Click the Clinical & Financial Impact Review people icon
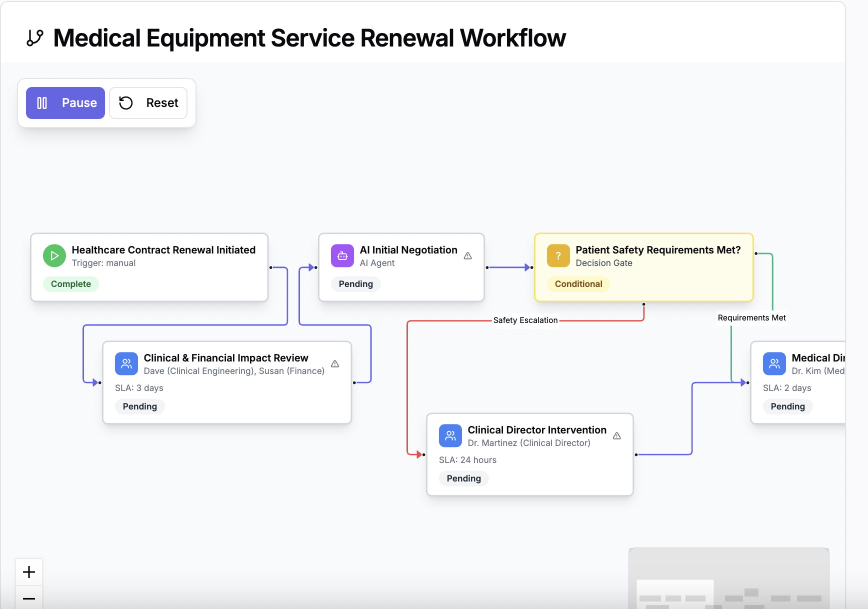This screenshot has height=609, width=868. coord(126,363)
